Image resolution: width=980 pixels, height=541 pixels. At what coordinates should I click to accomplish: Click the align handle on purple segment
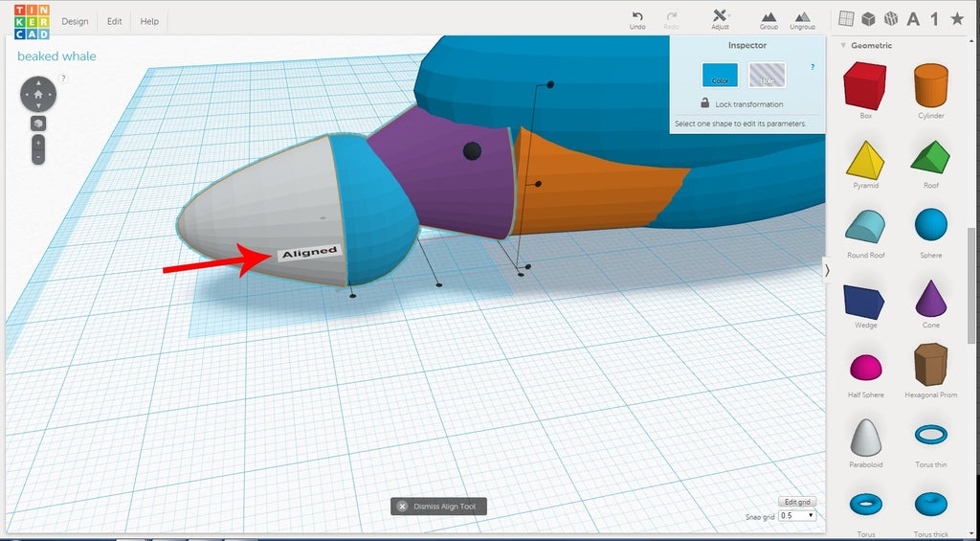[473, 150]
